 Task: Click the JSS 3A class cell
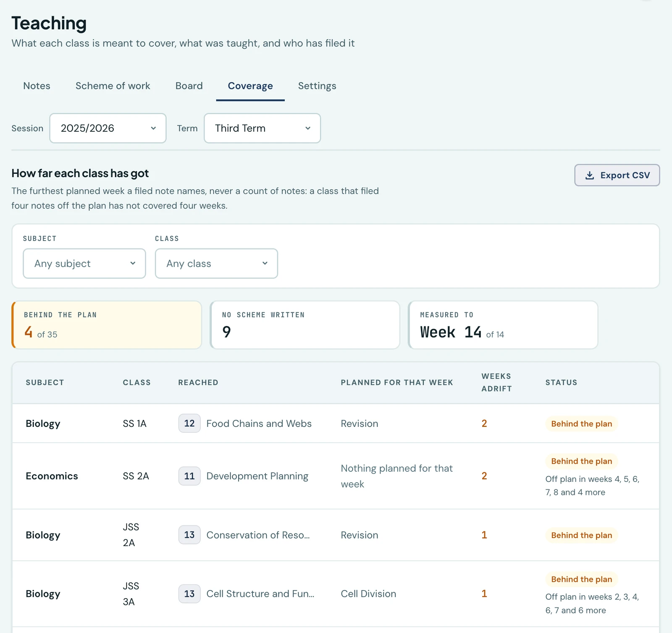pos(131,594)
